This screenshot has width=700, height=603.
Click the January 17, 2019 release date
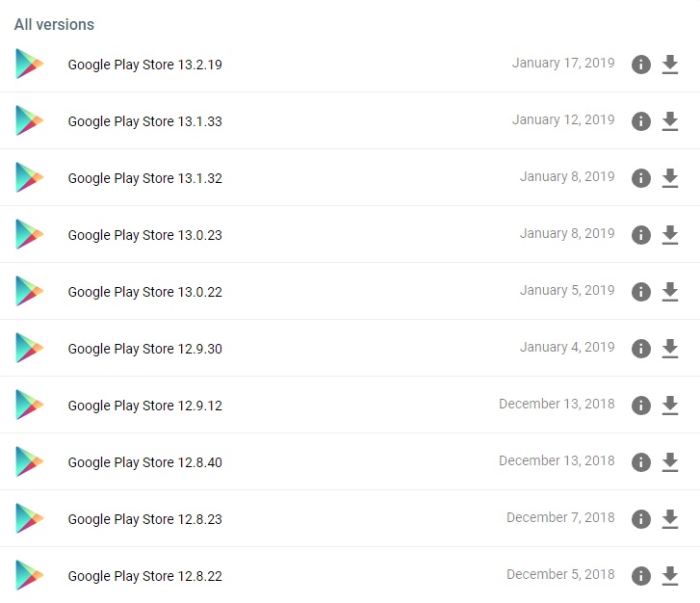point(563,64)
